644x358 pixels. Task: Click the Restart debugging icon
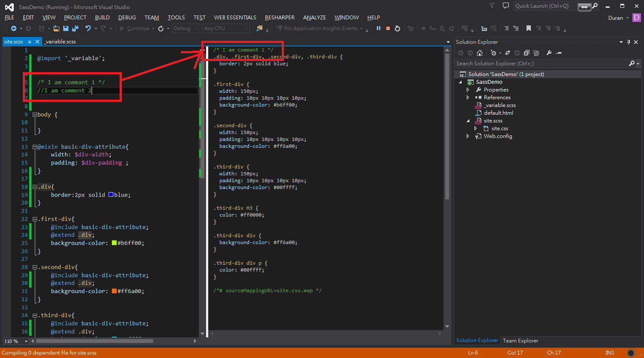[397, 28]
